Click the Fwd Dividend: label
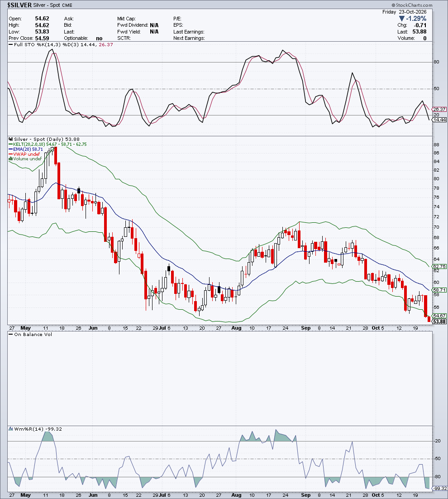 133,25
